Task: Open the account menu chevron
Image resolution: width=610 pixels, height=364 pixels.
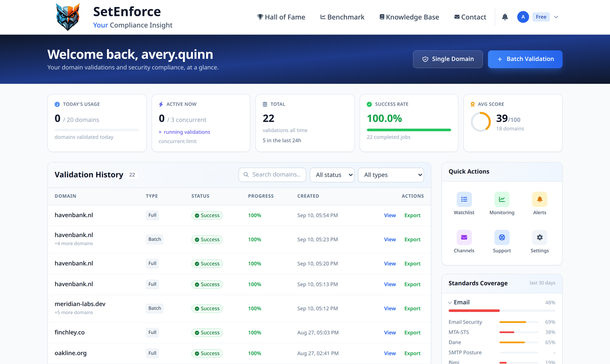Action: [556, 17]
